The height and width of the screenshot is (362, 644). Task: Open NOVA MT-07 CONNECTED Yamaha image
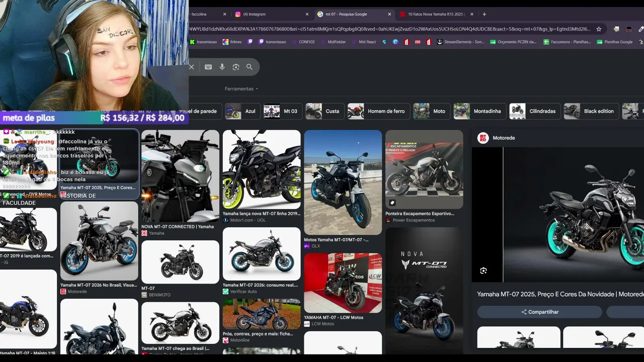point(180,176)
